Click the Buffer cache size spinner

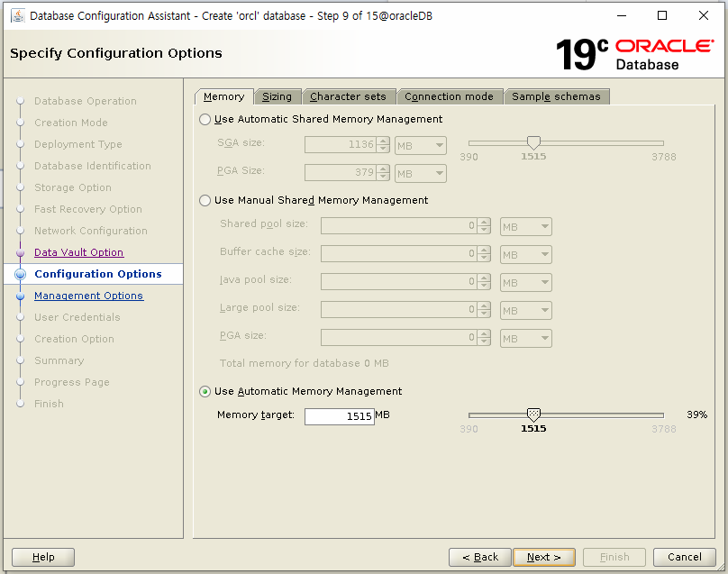pyautogui.click(x=405, y=254)
